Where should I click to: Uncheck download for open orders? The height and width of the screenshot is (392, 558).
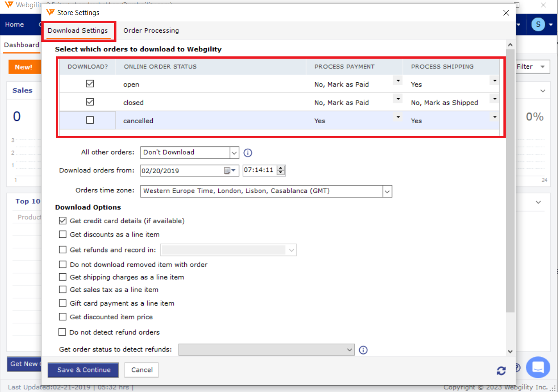(90, 84)
